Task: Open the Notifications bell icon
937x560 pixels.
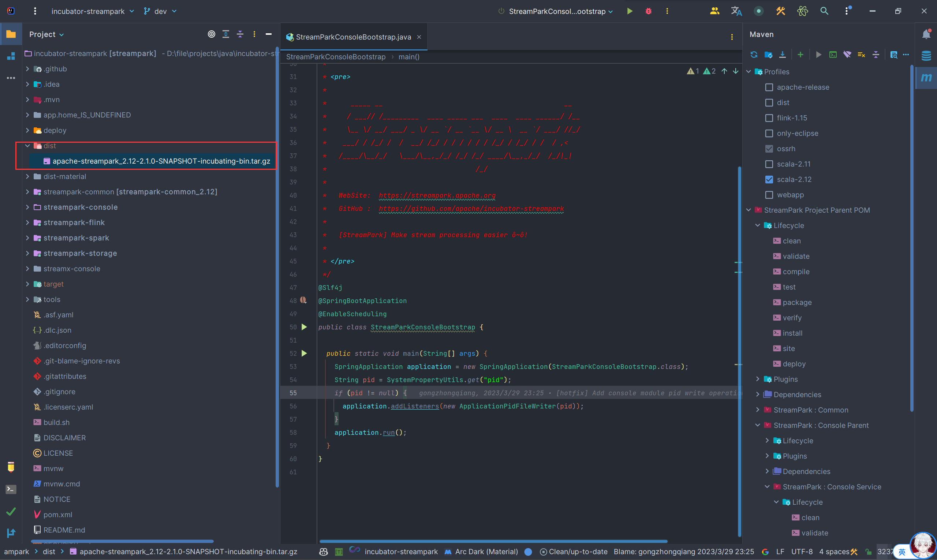Action: 926,34
